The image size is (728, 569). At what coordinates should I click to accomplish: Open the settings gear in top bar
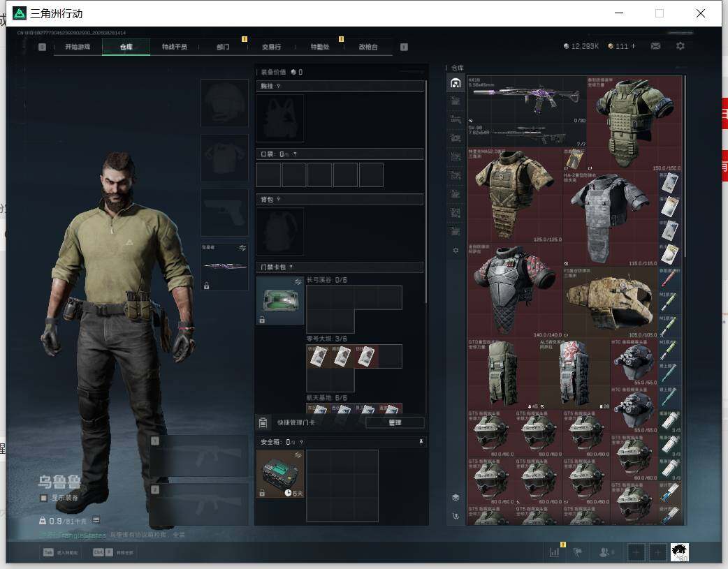(680, 46)
